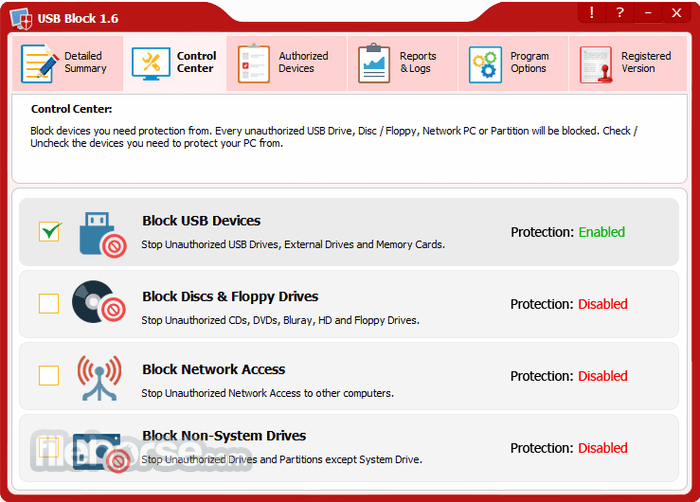
Task: Click the hard drive blocked icon
Action: click(x=101, y=453)
